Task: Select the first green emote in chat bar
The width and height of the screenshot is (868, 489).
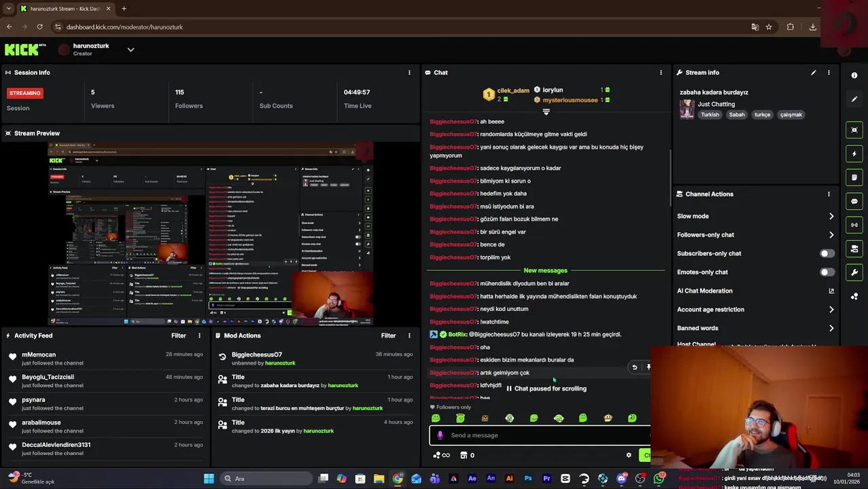Action: (x=436, y=418)
